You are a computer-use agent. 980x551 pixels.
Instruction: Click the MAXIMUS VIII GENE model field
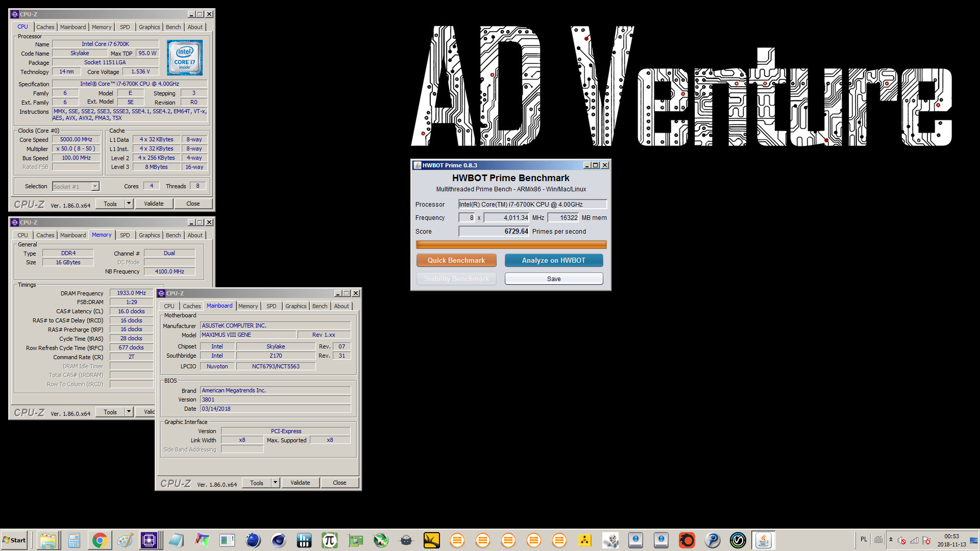(x=248, y=335)
